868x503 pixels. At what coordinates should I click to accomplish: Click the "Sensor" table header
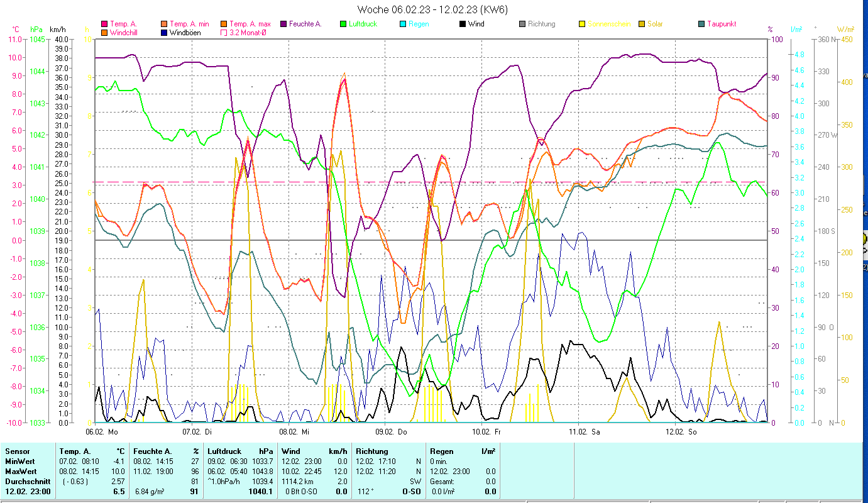click(16, 451)
